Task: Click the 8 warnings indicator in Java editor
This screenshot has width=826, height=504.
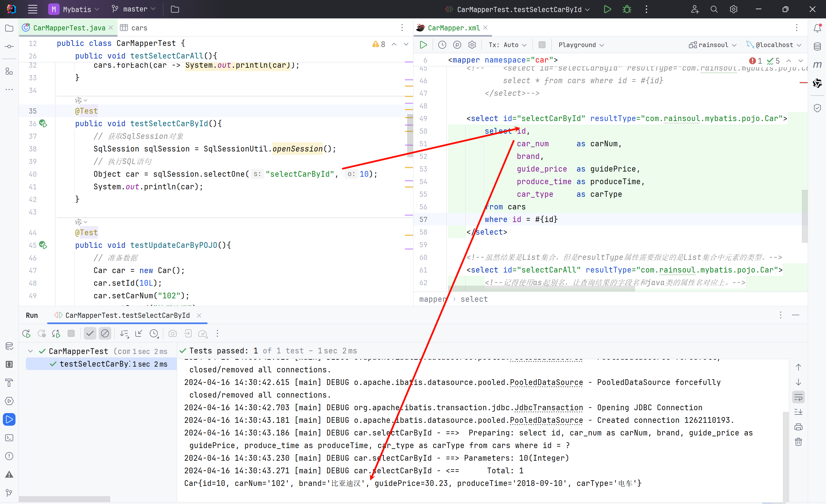Action: click(379, 44)
